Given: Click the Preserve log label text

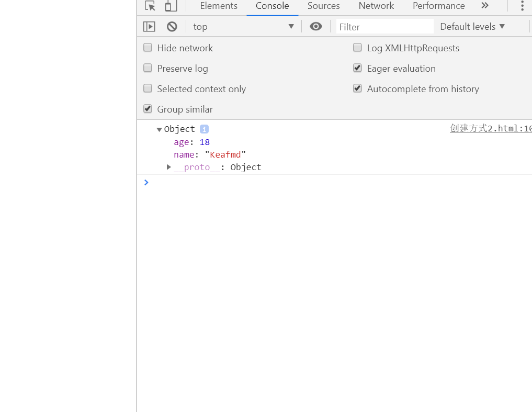Looking at the screenshot, I should click(x=183, y=68).
